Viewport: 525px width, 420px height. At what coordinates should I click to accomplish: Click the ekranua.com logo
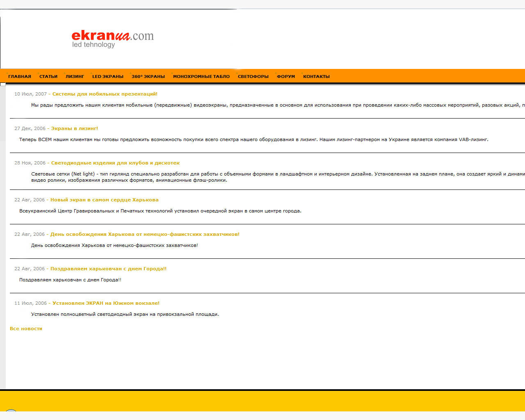113,39
